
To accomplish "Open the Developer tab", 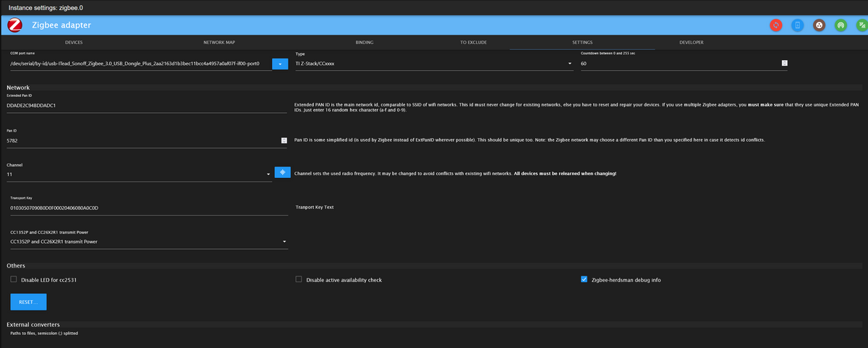I will click(691, 43).
